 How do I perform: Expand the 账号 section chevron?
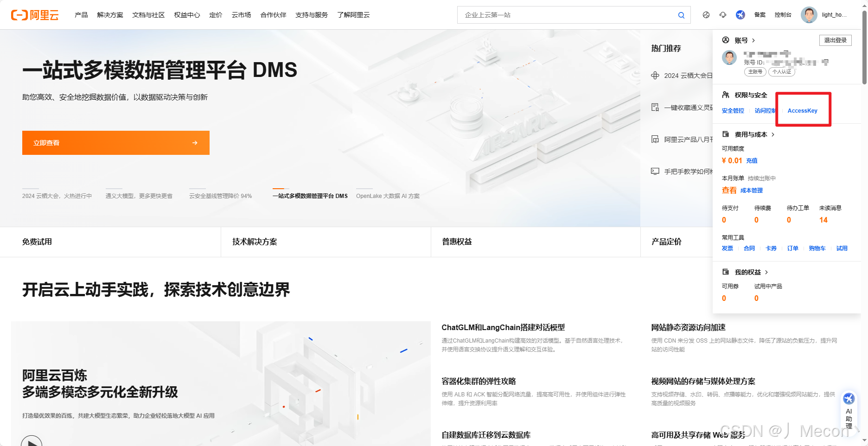tap(754, 40)
